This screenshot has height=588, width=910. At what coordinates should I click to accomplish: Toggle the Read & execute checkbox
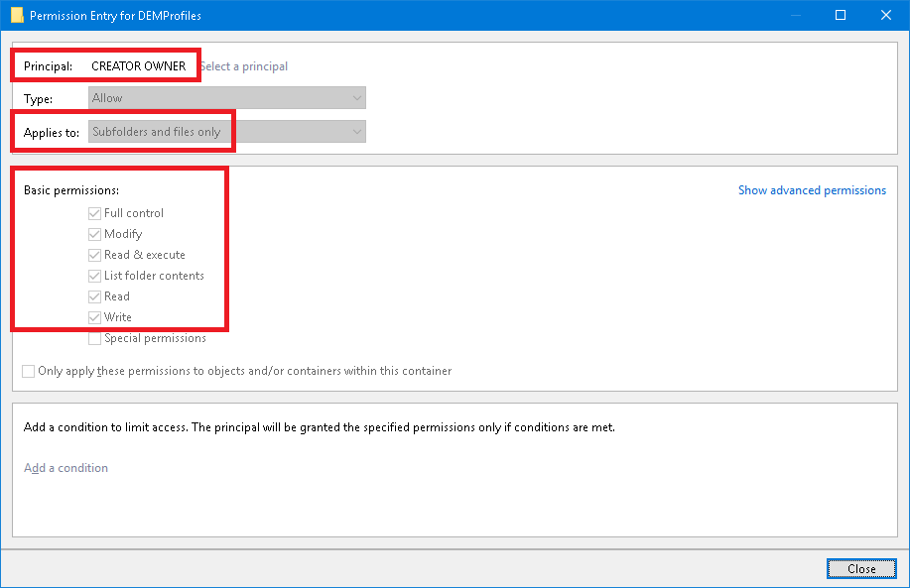pos(95,255)
